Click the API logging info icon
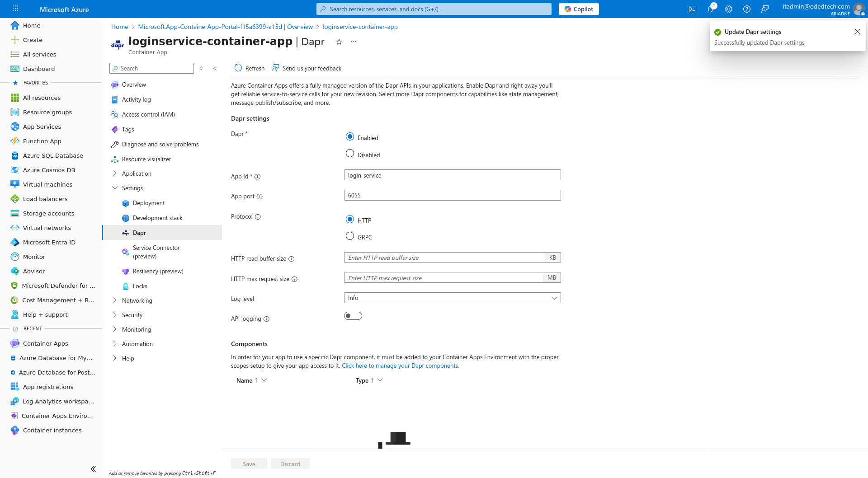This screenshot has width=868, height=478. [266, 319]
